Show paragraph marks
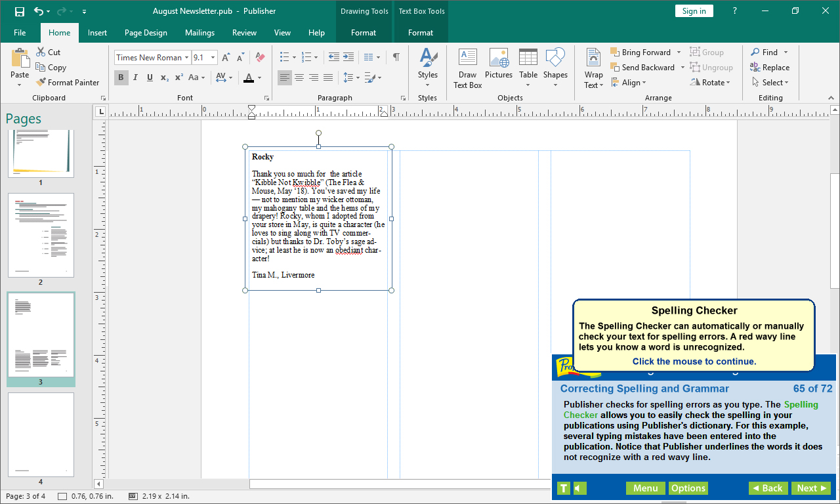This screenshot has width=840, height=504. click(396, 58)
